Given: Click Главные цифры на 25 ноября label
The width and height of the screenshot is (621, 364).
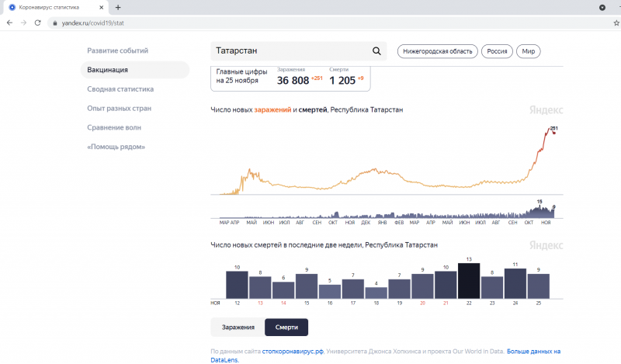Looking at the screenshot, I should click(241, 76).
